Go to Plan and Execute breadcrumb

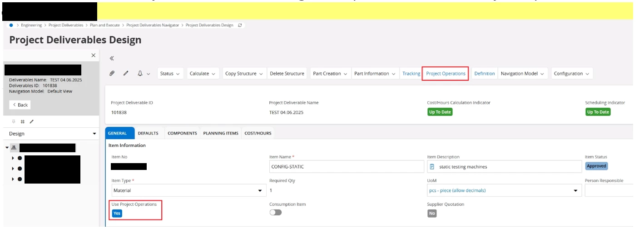click(105, 25)
